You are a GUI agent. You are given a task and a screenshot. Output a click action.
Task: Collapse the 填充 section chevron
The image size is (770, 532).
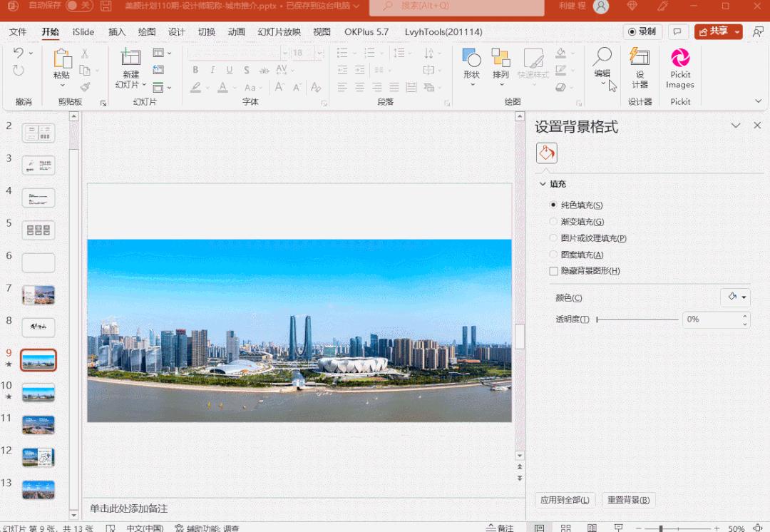point(543,183)
